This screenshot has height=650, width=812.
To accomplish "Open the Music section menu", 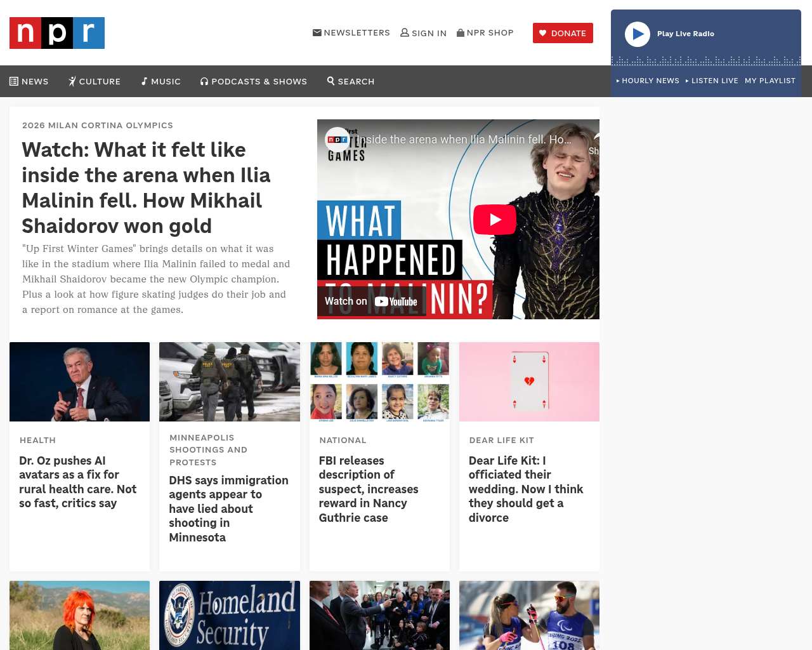I will pos(161,81).
